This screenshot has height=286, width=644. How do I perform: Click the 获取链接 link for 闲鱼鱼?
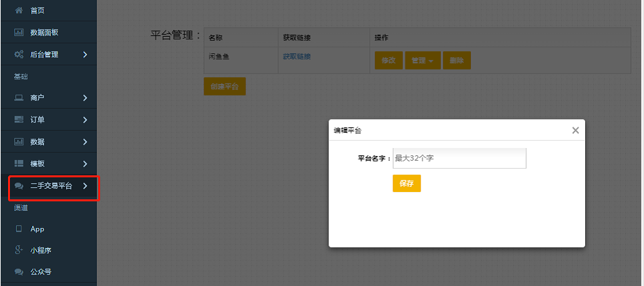coord(296,57)
